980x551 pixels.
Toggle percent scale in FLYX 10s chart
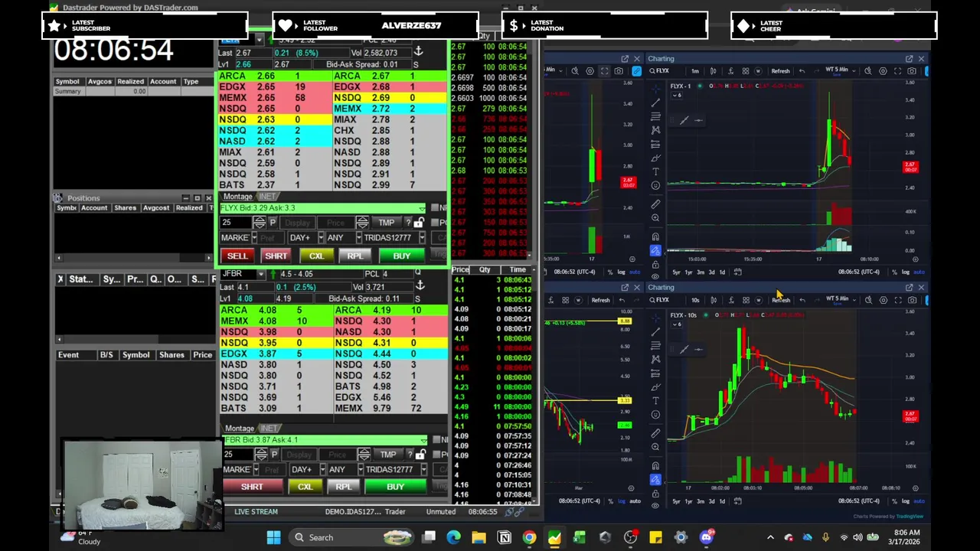point(894,501)
